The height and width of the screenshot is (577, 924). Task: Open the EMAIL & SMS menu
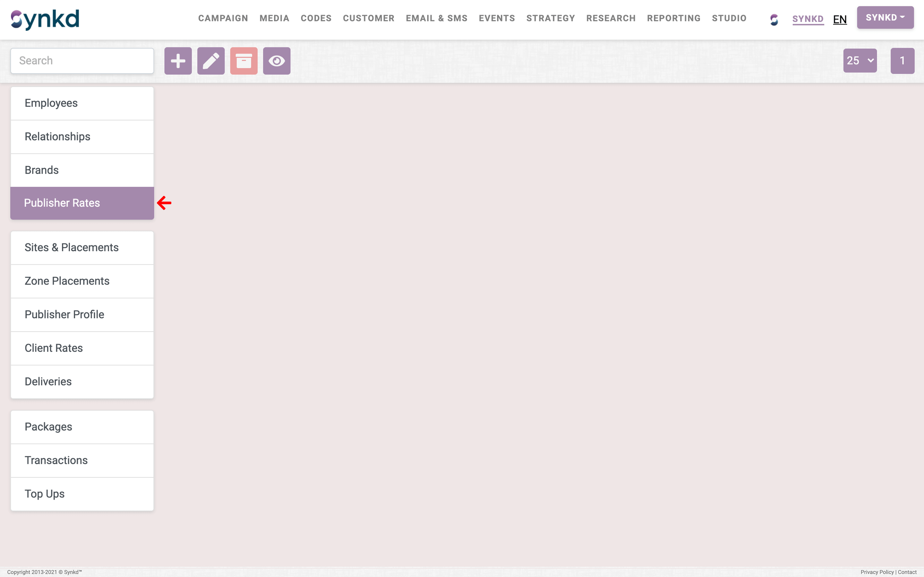point(436,18)
